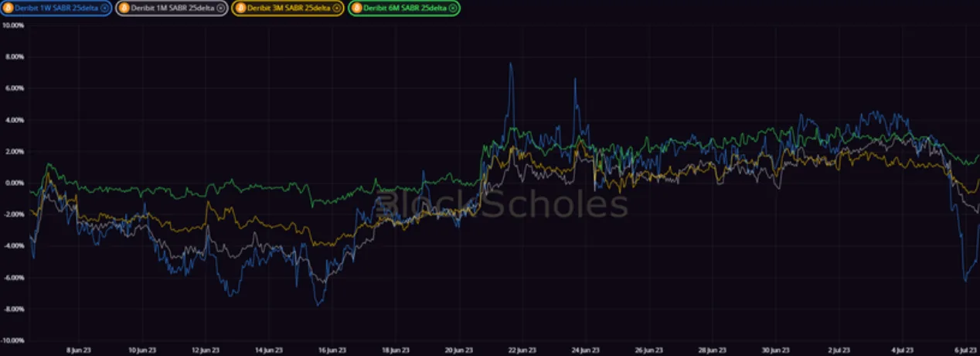Remove the Deribit 1M SABR 25delta series
Viewport: 980px width, 356px height.
pos(220,8)
